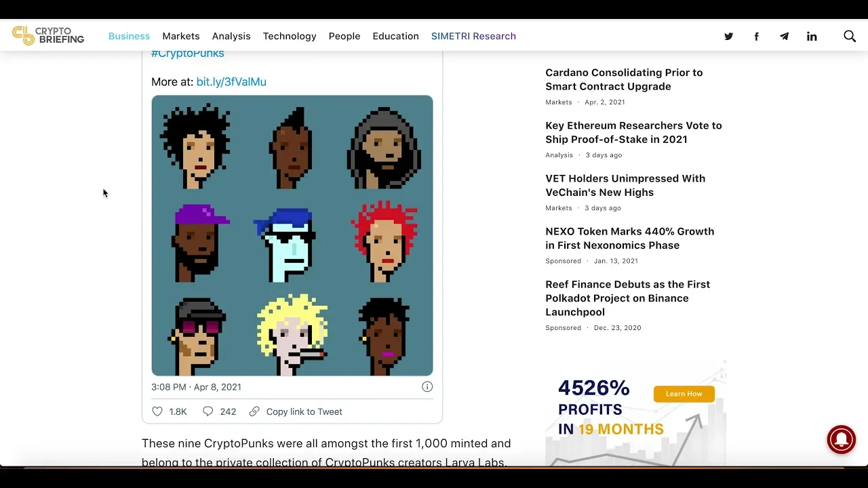Open search with magnifying glass icon

[x=850, y=36]
